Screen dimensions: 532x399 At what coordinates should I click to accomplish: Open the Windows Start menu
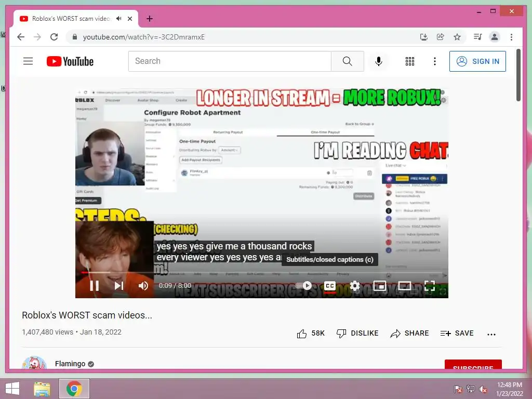[12, 389]
